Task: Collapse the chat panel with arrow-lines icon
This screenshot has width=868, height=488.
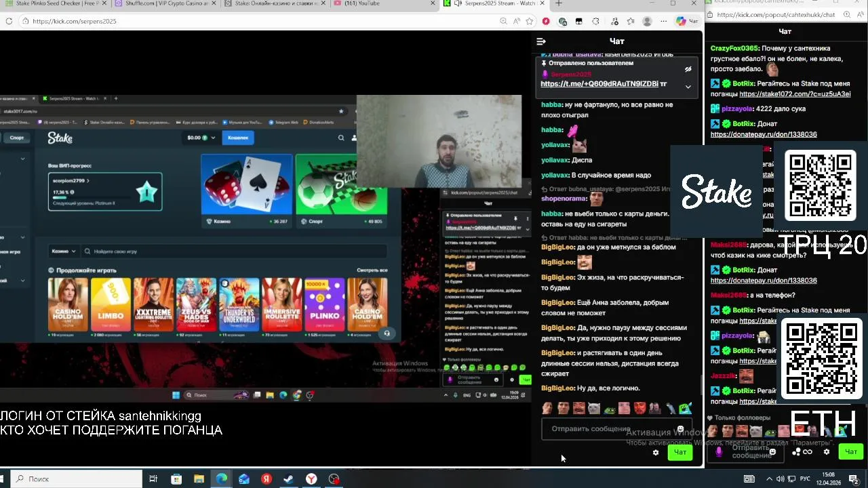Action: click(540, 41)
